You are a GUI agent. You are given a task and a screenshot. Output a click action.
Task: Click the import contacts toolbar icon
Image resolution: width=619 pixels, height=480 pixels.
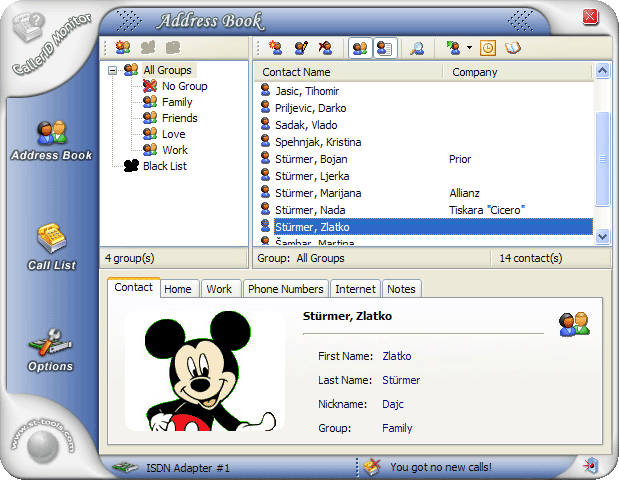coord(454,48)
